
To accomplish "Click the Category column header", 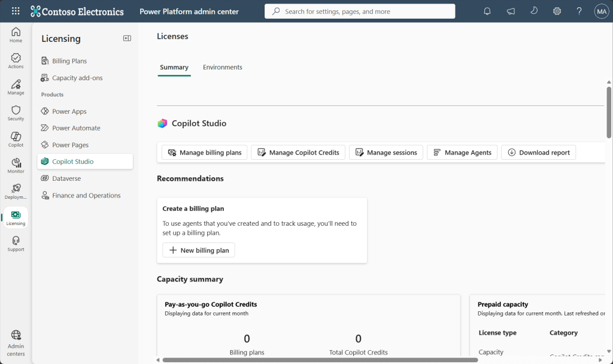I will click(563, 333).
